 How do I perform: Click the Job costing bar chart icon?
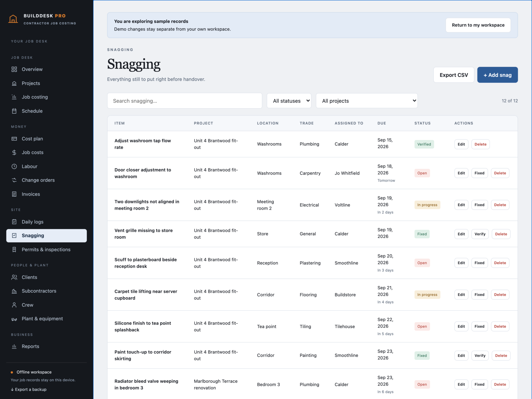coord(14,97)
